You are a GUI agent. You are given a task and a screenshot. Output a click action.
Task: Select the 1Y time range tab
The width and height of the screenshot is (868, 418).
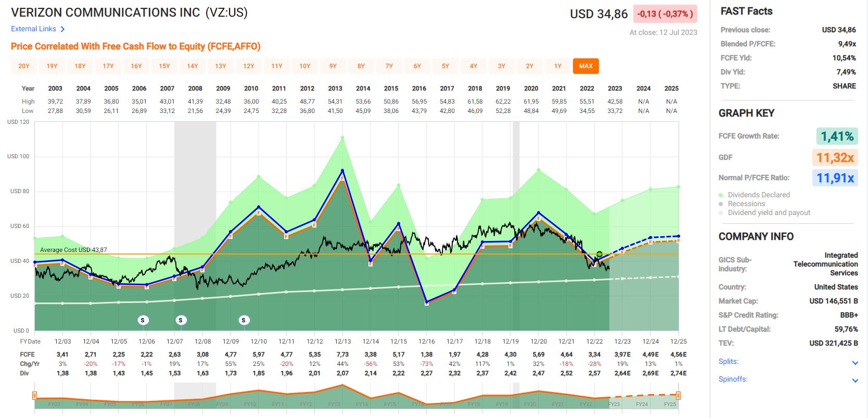click(558, 66)
